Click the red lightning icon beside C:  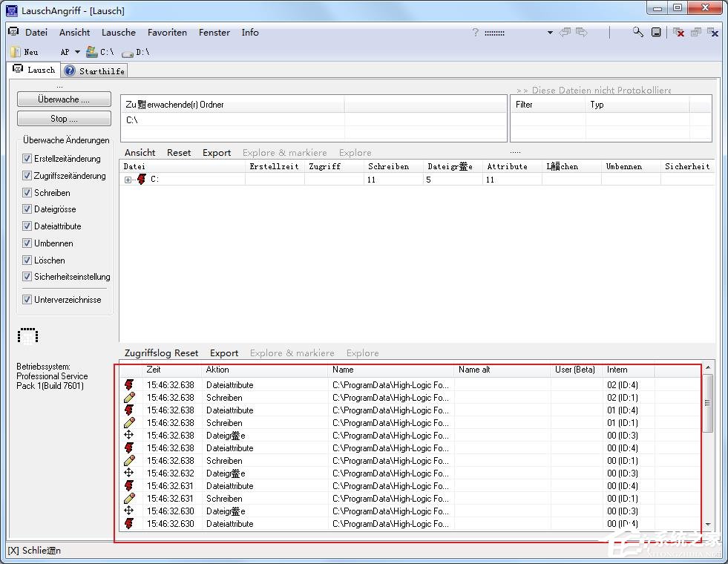point(142,180)
